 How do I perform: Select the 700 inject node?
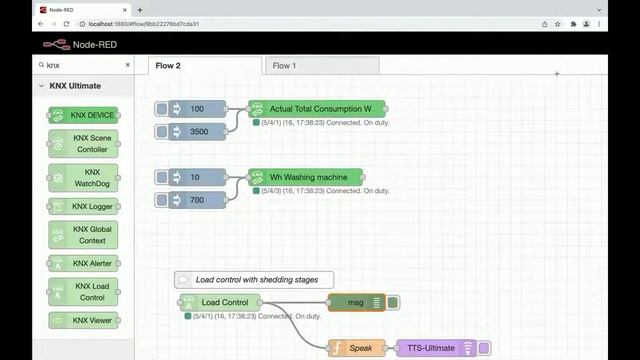pos(197,200)
